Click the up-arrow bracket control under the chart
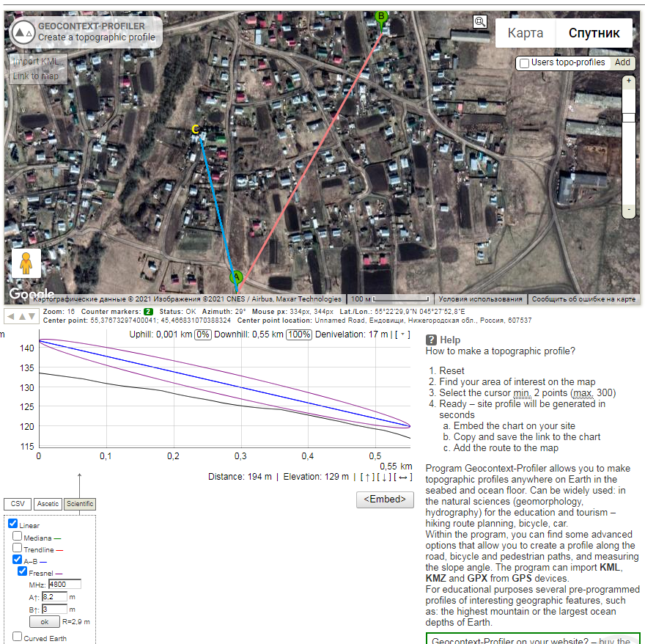645x644 pixels. point(367,477)
